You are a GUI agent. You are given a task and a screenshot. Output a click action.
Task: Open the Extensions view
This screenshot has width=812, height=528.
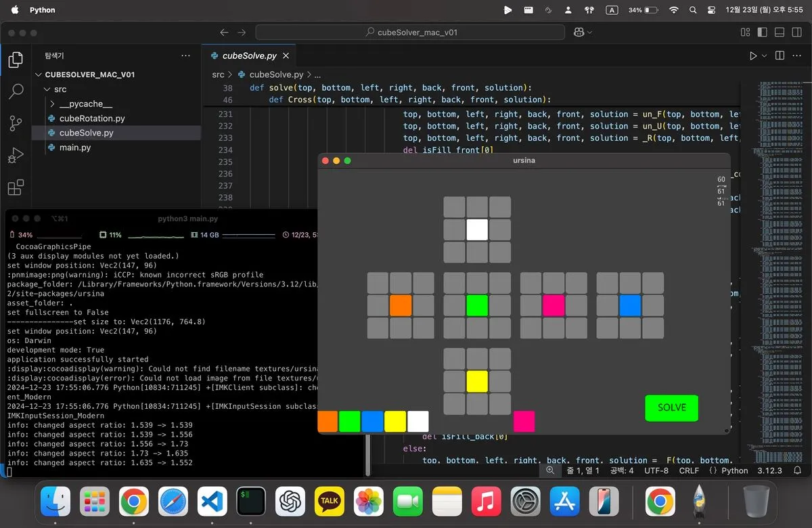tap(15, 188)
